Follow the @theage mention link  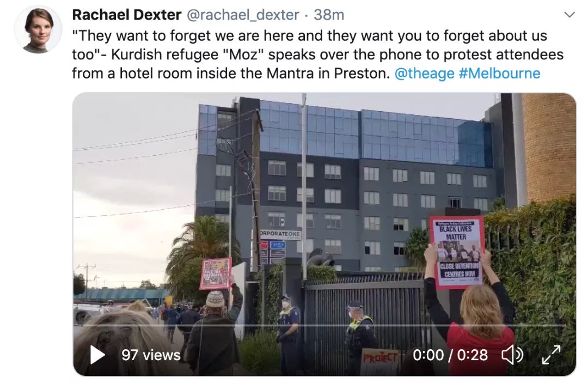[x=424, y=73]
